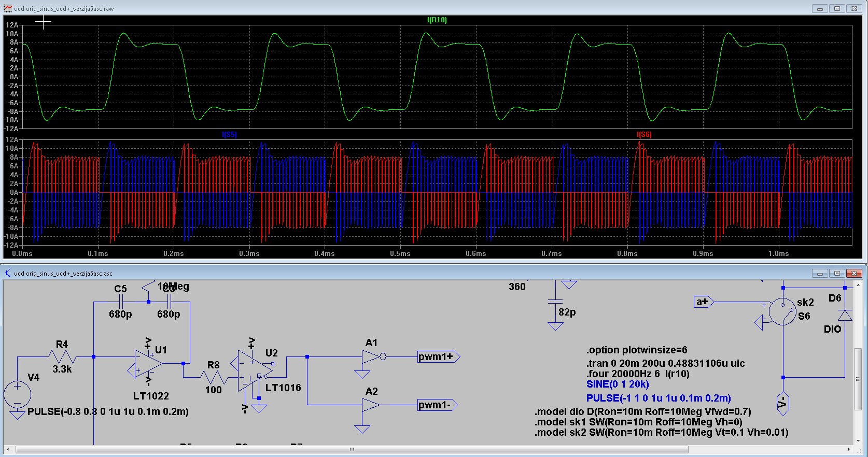Restore the waveform .raw window
The image size is (868, 457).
(837, 8)
